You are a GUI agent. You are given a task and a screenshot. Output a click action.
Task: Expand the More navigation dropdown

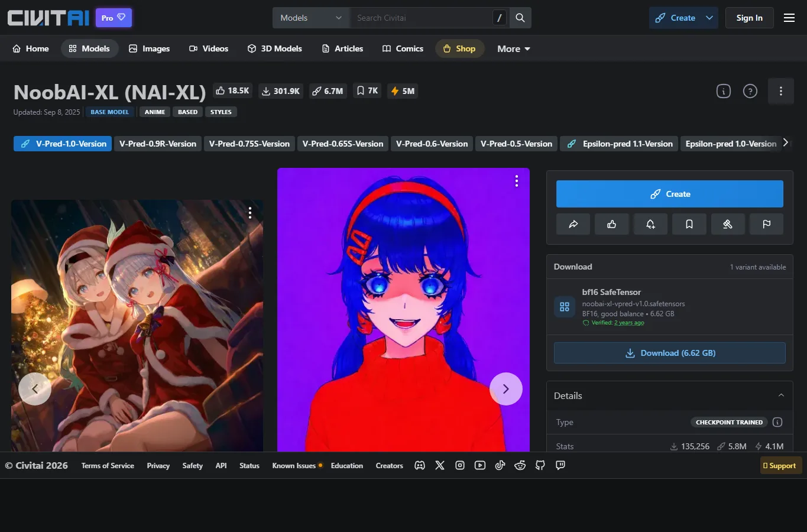[x=514, y=48]
